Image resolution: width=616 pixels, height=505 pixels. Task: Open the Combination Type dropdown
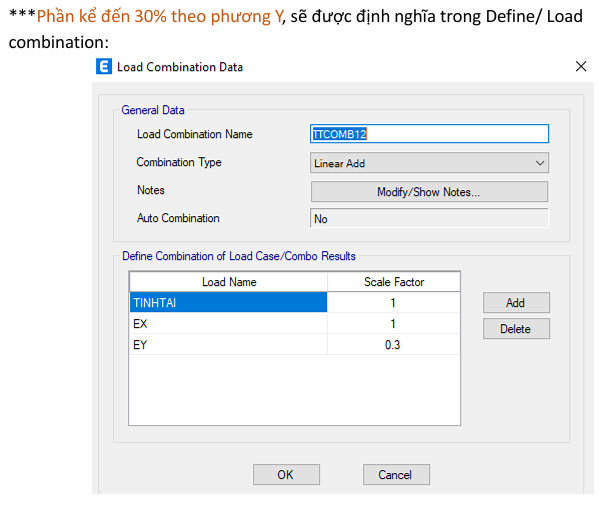[x=429, y=163]
